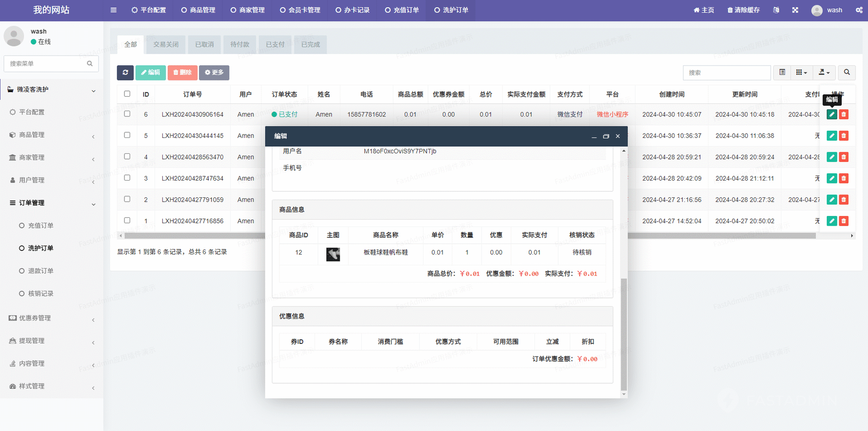The width and height of the screenshot is (868, 431).
Task: Expand 内容管理 in the sidebar
Action: coord(52,363)
